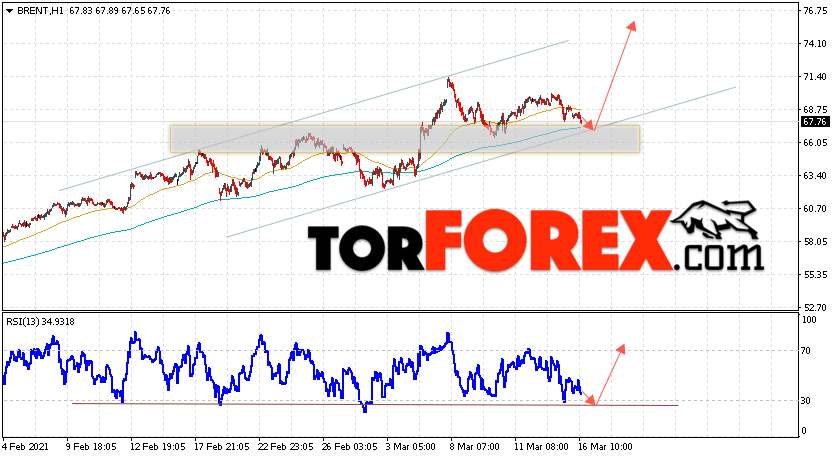The width and height of the screenshot is (838, 458).
Task: Select the 71.40 price axis label
Action: (815, 77)
